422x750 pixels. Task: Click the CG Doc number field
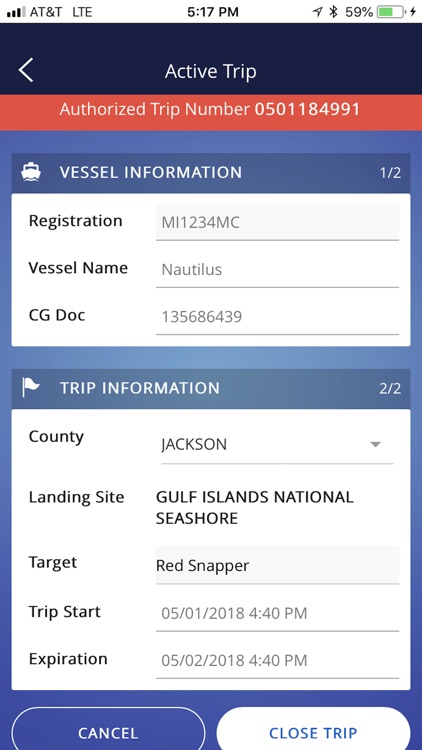click(277, 317)
